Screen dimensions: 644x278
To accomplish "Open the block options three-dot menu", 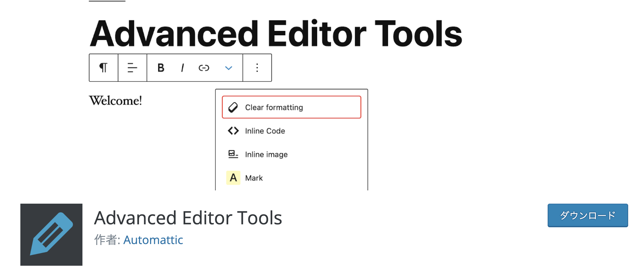I will pyautogui.click(x=257, y=68).
